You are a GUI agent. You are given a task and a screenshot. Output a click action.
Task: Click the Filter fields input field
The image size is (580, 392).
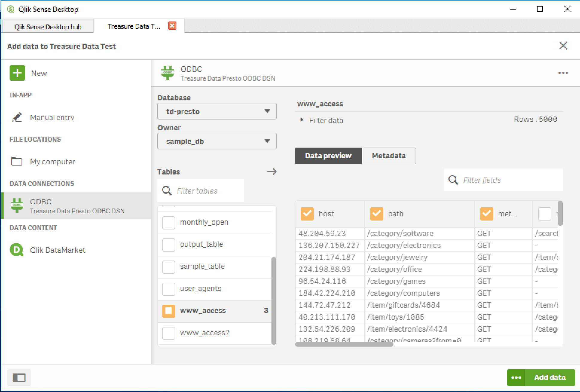(x=503, y=180)
